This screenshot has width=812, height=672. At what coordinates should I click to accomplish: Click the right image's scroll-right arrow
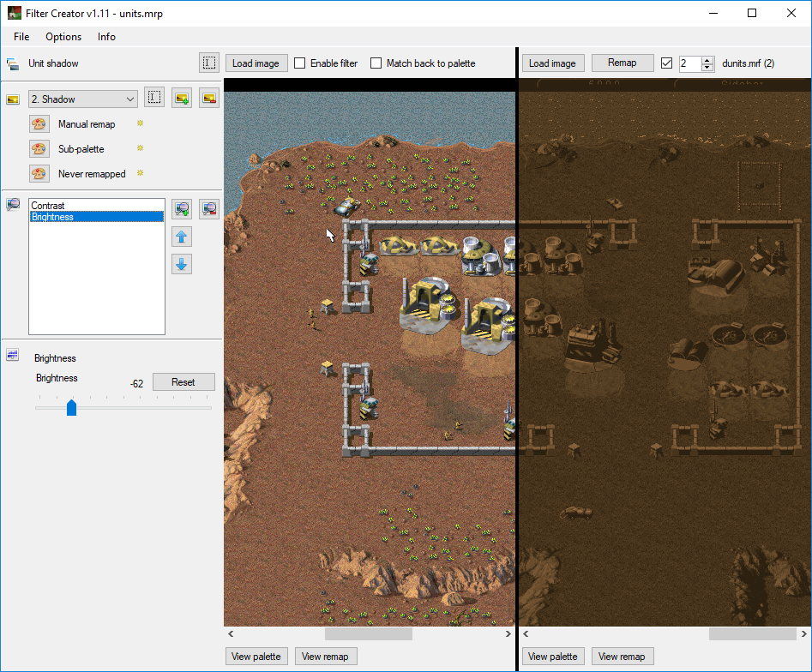pos(804,633)
